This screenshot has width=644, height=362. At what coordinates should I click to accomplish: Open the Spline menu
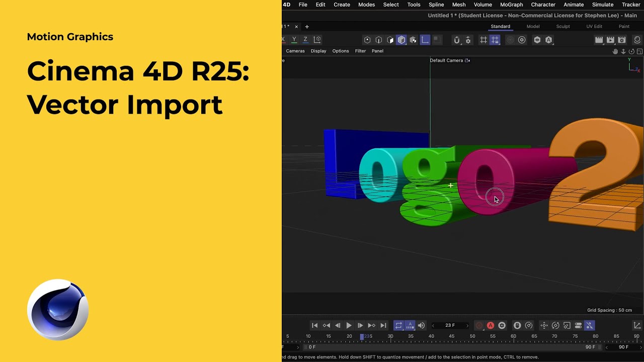436,5
